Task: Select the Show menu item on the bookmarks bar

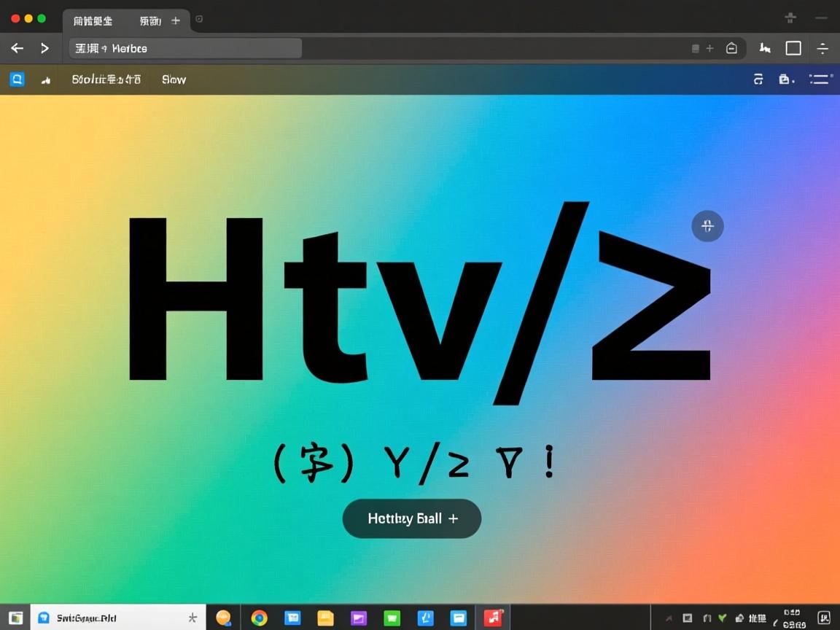Action: coord(174,79)
